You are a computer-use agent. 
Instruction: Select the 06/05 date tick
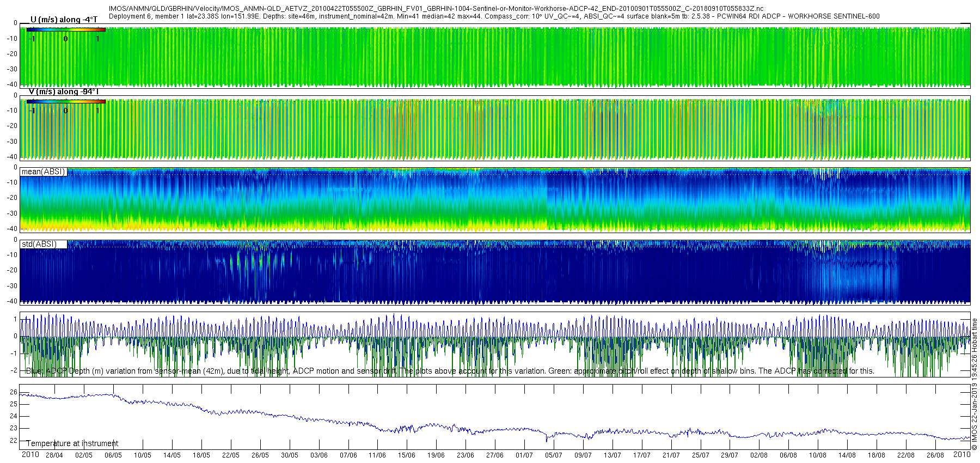pyautogui.click(x=113, y=455)
